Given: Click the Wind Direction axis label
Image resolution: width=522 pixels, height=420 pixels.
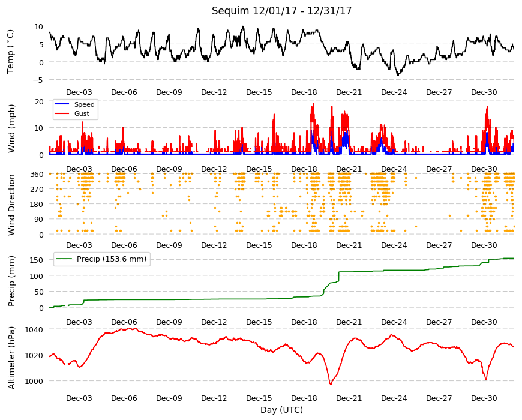Looking at the screenshot, I should (11, 205).
